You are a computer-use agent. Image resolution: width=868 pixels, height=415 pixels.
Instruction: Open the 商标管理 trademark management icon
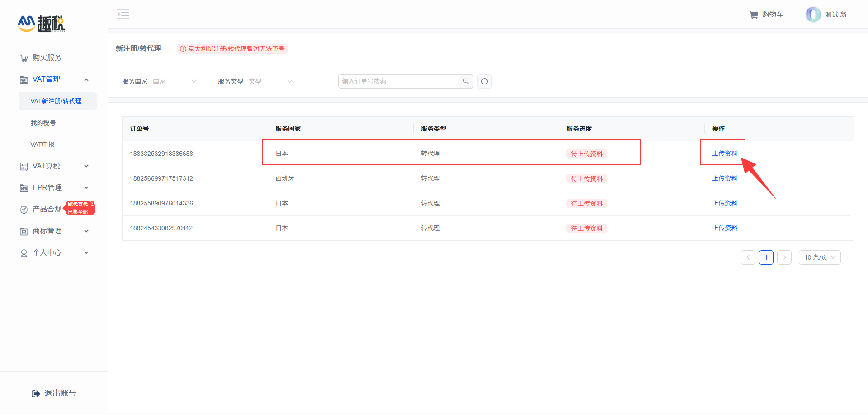[x=24, y=231]
